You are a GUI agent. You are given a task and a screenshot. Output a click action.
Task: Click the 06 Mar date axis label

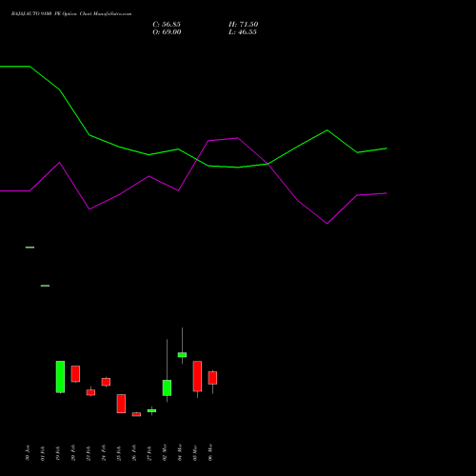210,453
